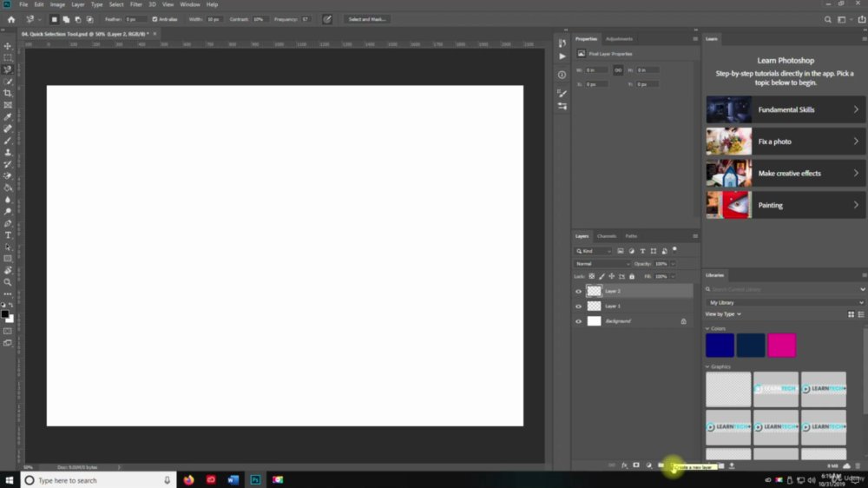Open the Fill slider dropdown arrow
This screenshot has height=488, width=868.
click(x=674, y=276)
